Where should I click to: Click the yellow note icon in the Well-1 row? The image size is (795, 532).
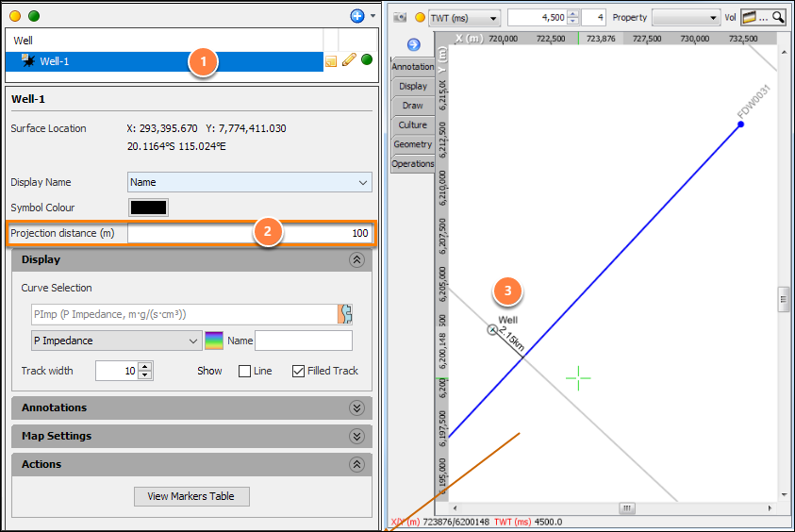(x=331, y=61)
